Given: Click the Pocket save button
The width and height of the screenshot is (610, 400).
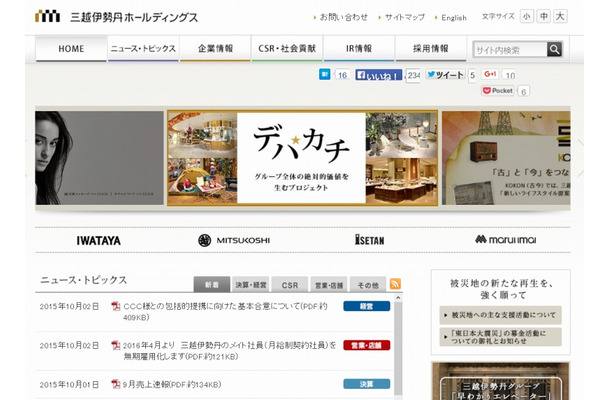Looking at the screenshot, I should [498, 91].
